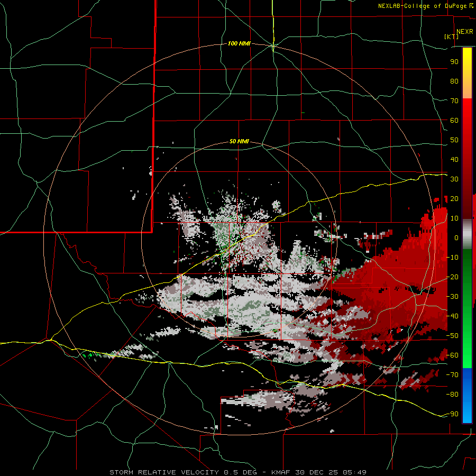Viewport: 476px width, 476px height.
Task: Click the NEXR label above the color scale
Action: (x=465, y=32)
